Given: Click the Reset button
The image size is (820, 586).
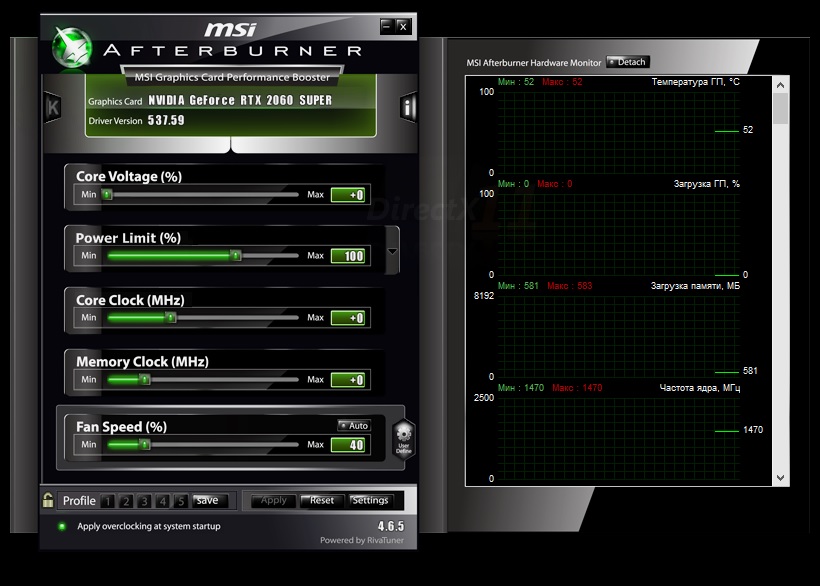Looking at the screenshot, I should coord(322,501).
